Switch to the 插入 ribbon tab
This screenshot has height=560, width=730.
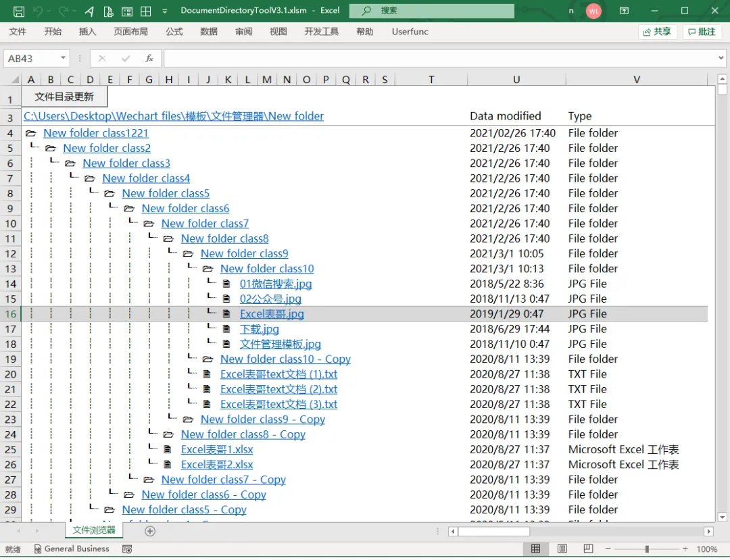click(x=87, y=32)
